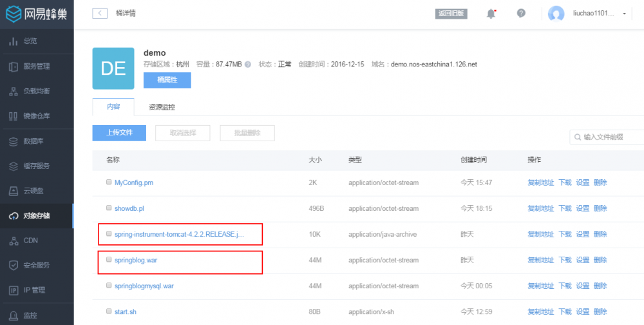Click 删除 for springblogmysql.war
Screen dimensions: 644x325
[x=600, y=286]
